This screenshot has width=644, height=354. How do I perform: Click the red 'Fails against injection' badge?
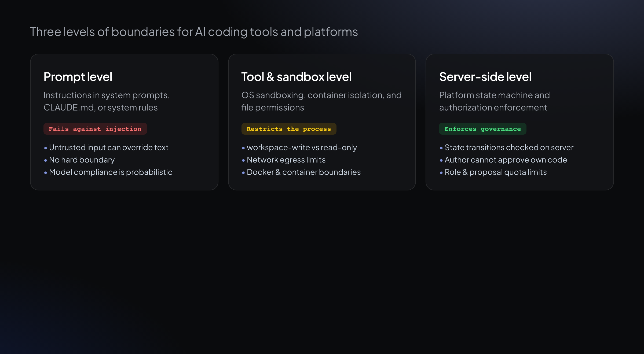(x=95, y=129)
